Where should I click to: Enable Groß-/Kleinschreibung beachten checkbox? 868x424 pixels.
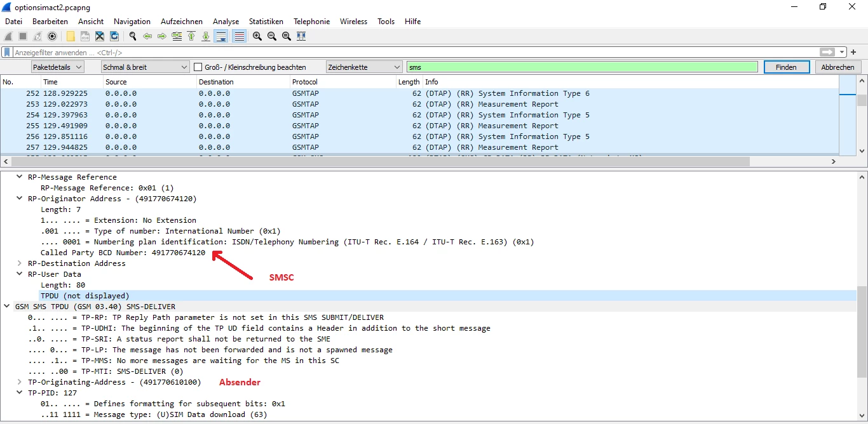(x=198, y=67)
